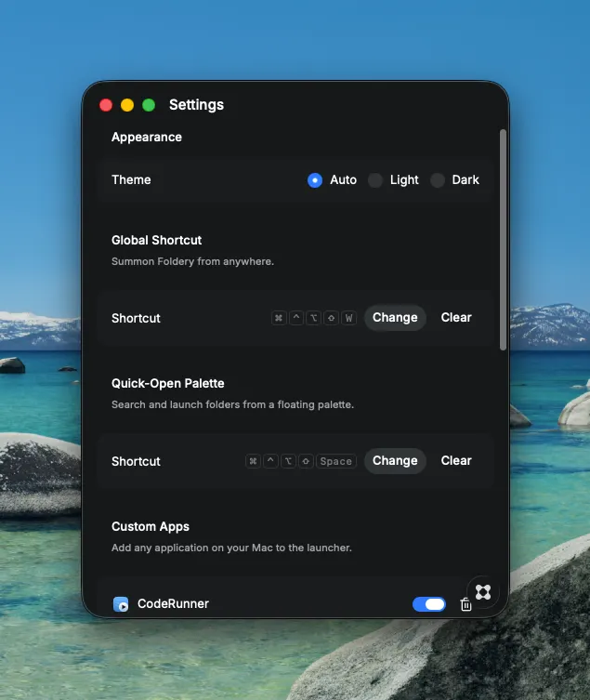Delete CodeRunner with the trash icon

tap(465, 604)
